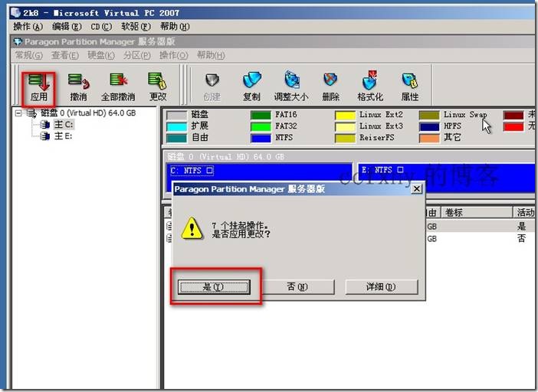Open the 操作(A) Virtual PC menu
The width and height of the screenshot is (538, 392).
28,27
